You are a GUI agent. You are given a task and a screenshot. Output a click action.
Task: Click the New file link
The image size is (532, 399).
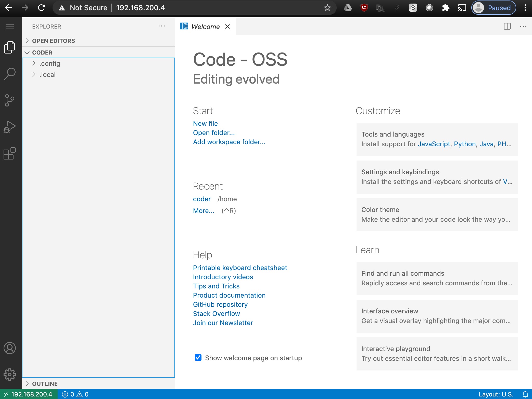pyautogui.click(x=205, y=124)
